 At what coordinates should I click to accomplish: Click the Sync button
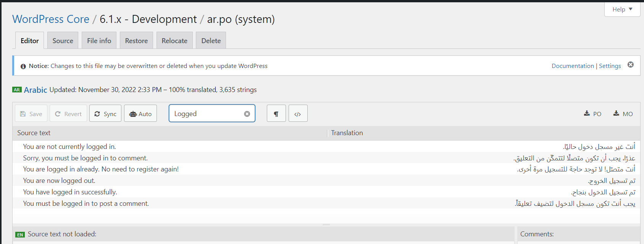coord(105,113)
